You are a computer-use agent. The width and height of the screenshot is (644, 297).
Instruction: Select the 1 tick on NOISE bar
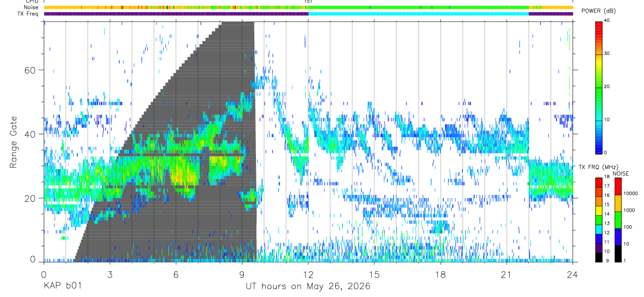[x=625, y=260]
